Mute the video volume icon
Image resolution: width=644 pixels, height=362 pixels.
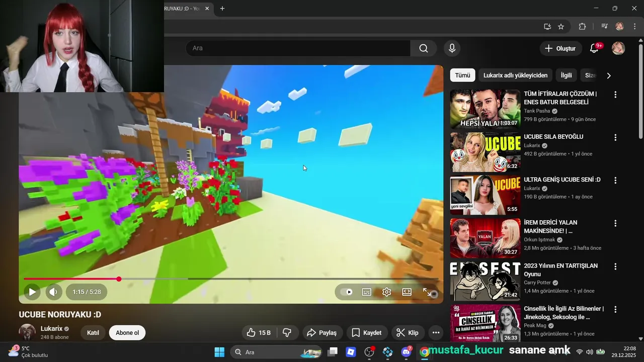tap(53, 292)
